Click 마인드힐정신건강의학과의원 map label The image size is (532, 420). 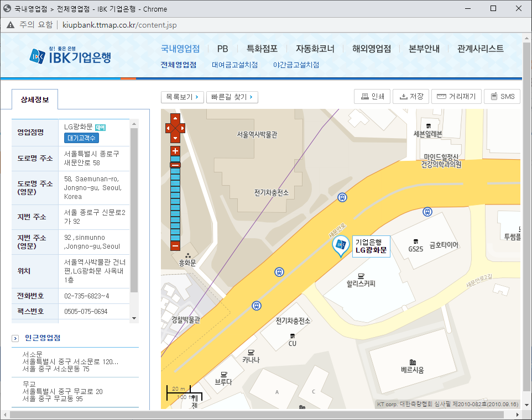[x=441, y=161]
